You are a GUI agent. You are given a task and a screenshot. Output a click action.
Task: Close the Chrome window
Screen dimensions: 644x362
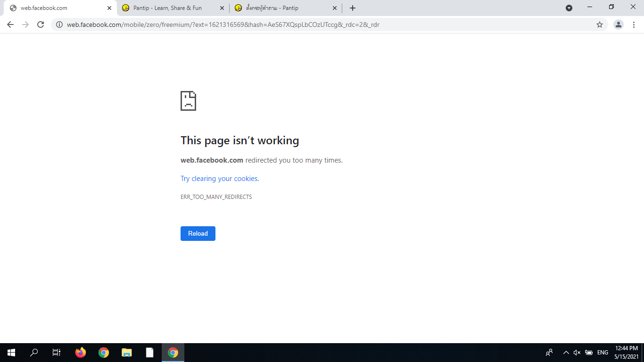click(633, 7)
